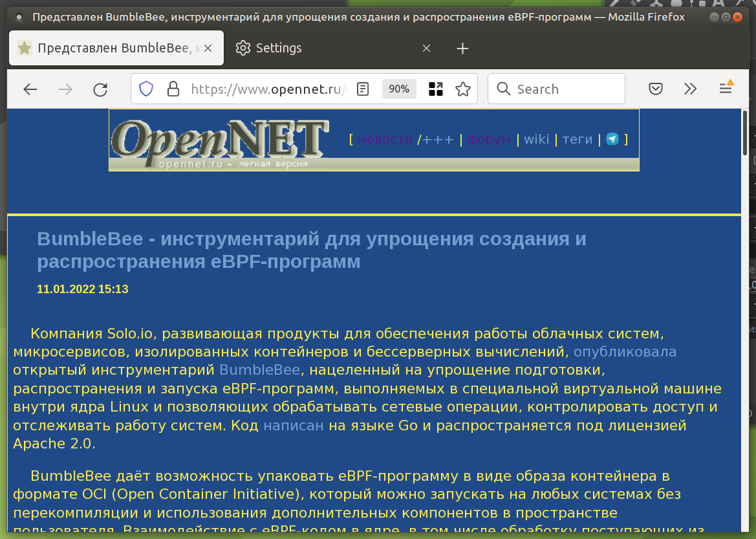Click the page vertical scrollbar thumb
The height and width of the screenshot is (539, 756).
click(745, 133)
